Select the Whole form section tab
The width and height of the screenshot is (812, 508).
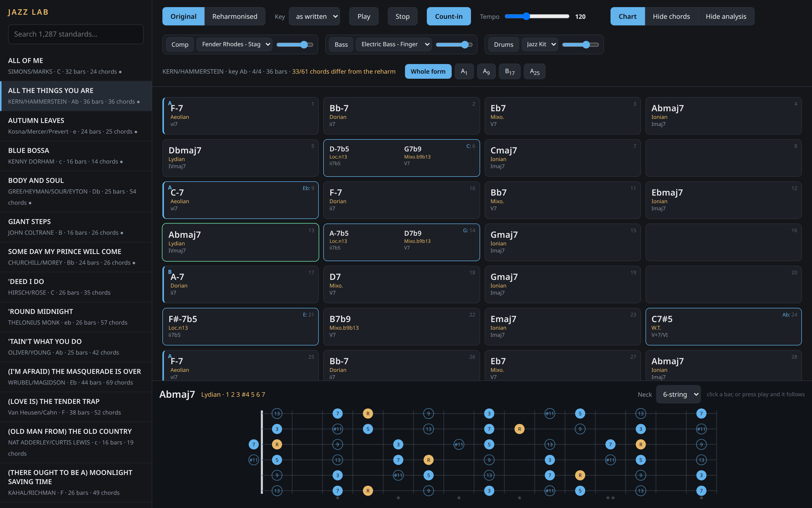coord(428,71)
